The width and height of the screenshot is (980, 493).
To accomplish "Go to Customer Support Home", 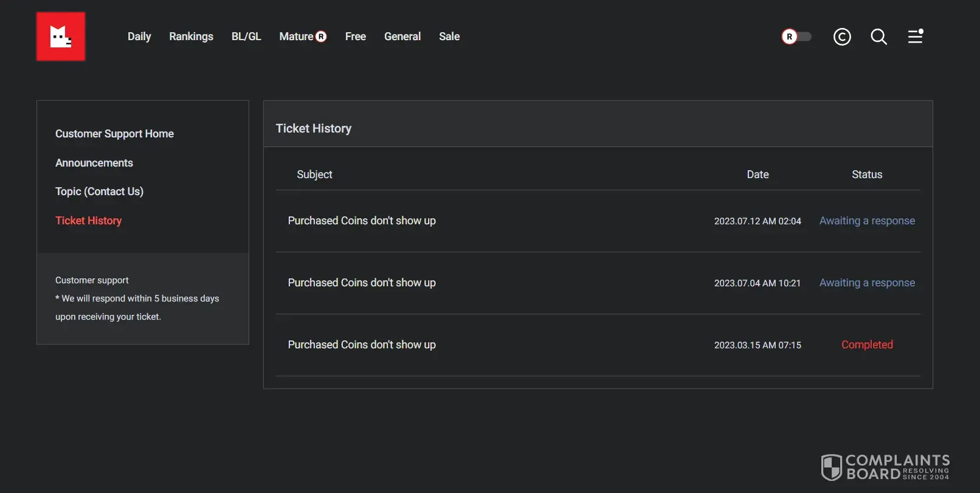I will pos(114,134).
